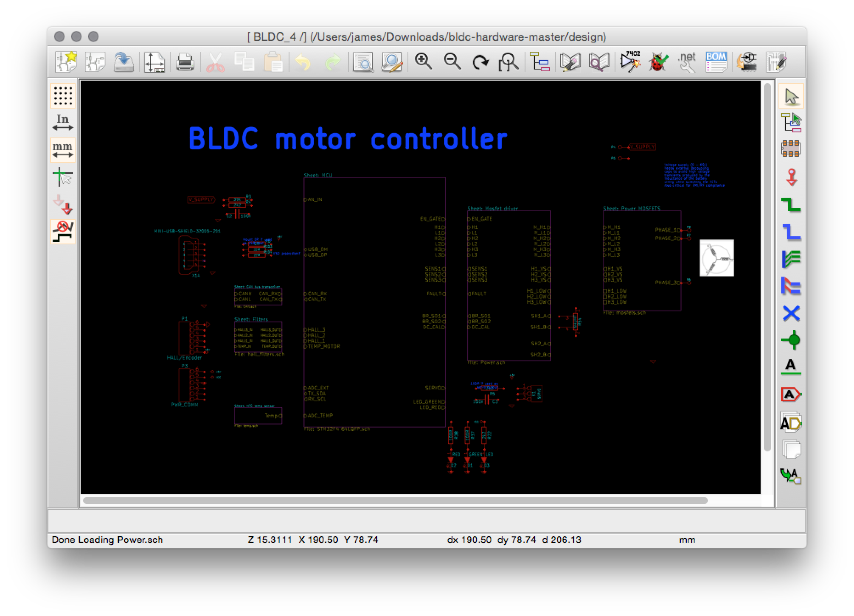This screenshot has height=616, width=854.
Task: Select the blue Place bus tool
Action: point(791,232)
